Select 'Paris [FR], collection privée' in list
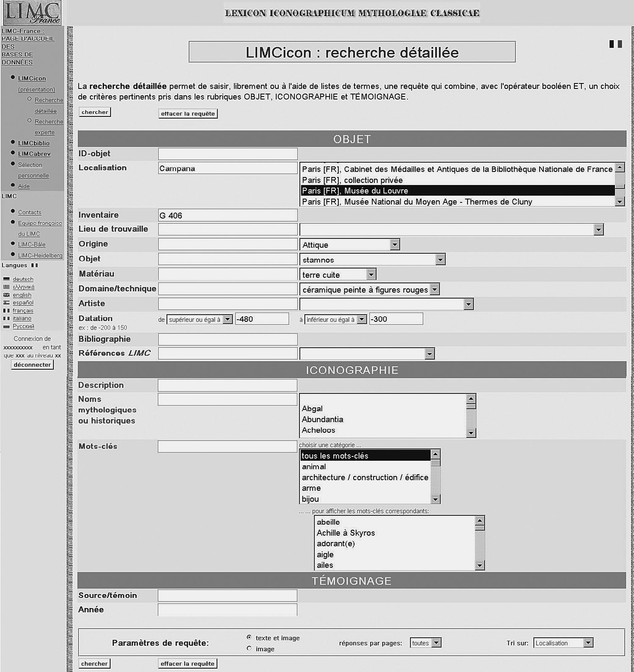This screenshot has width=634, height=672. (x=457, y=180)
